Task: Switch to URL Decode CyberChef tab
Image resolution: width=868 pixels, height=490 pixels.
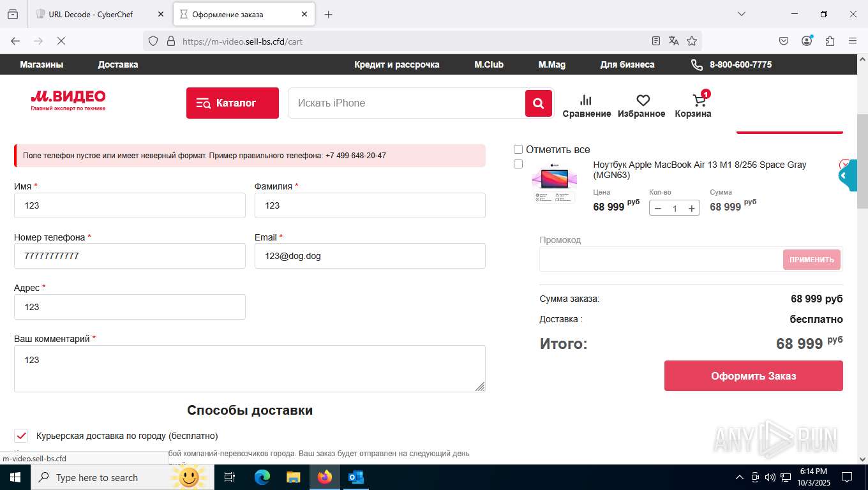Action: tap(99, 14)
